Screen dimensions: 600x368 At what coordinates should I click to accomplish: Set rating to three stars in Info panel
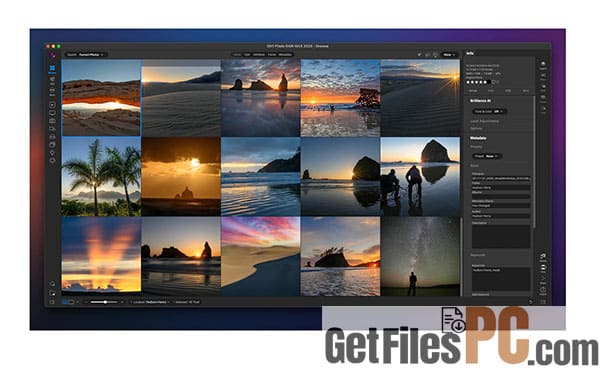pos(477,82)
